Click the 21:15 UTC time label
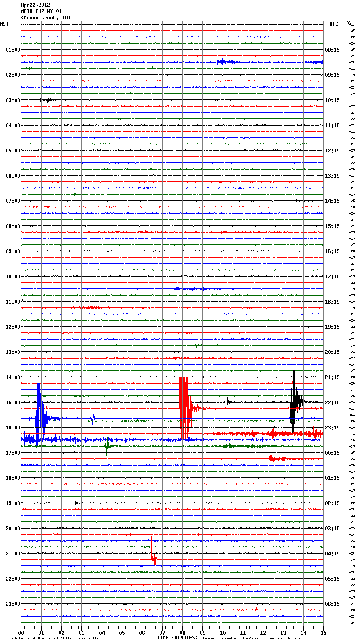This screenshot has width=357, height=644. [x=332, y=377]
